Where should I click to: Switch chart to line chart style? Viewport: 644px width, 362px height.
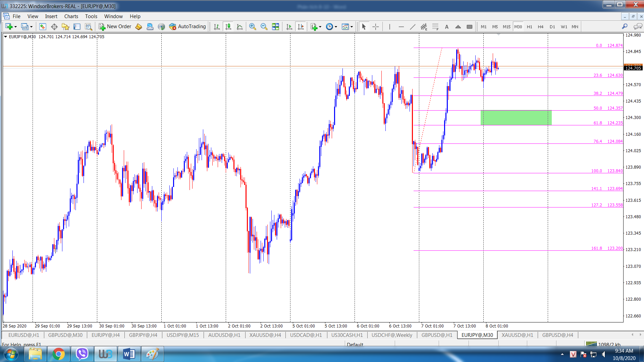coord(239,26)
